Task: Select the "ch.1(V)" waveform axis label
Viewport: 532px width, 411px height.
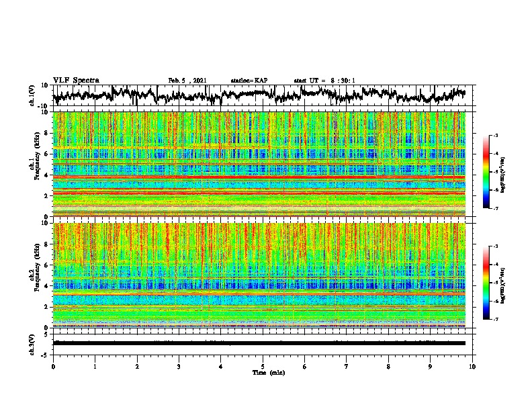Action: (x=32, y=95)
